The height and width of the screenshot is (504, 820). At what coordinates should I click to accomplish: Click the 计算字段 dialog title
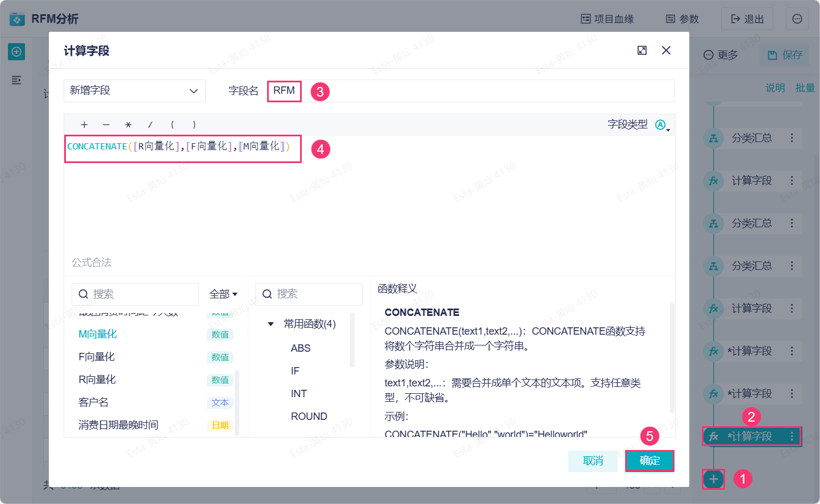86,51
